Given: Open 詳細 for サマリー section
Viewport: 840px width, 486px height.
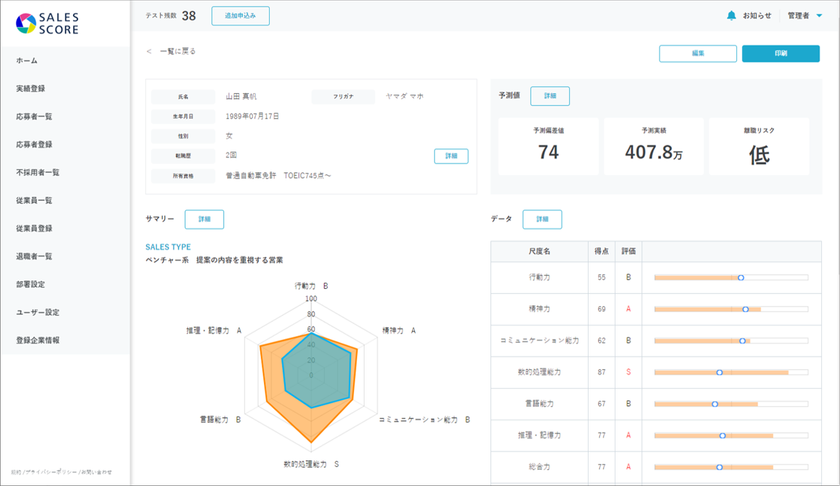Looking at the screenshot, I should [204, 219].
